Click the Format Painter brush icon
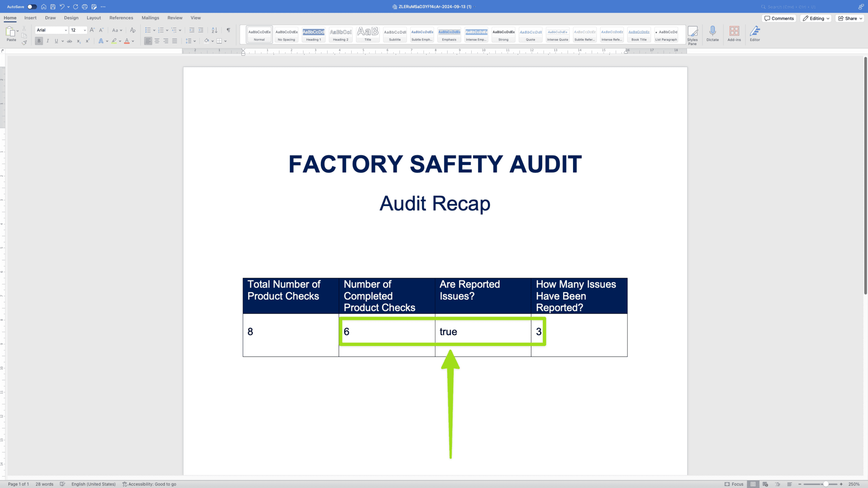The image size is (868, 488). (x=24, y=42)
